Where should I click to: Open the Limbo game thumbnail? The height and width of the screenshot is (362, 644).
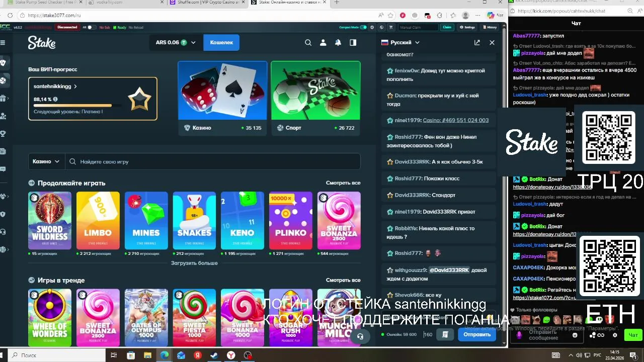coord(98,220)
